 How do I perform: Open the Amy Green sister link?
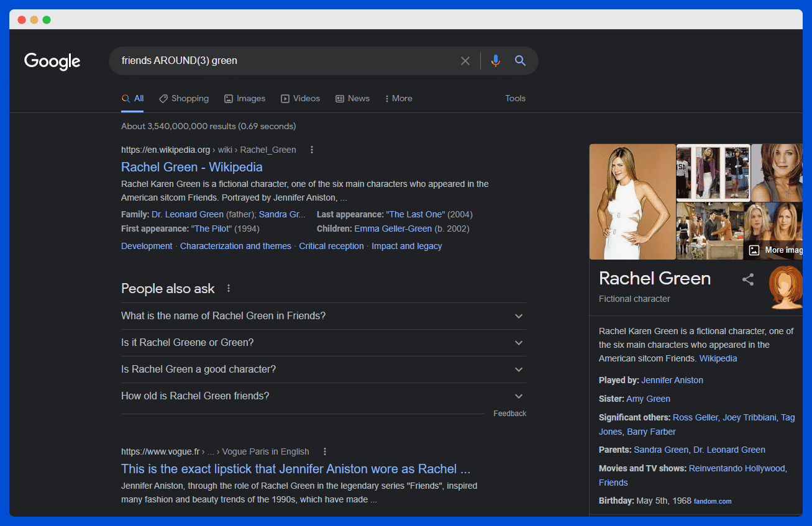648,399
